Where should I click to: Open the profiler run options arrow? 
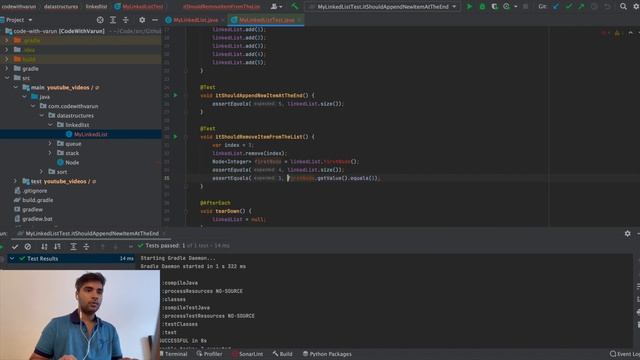point(516,7)
